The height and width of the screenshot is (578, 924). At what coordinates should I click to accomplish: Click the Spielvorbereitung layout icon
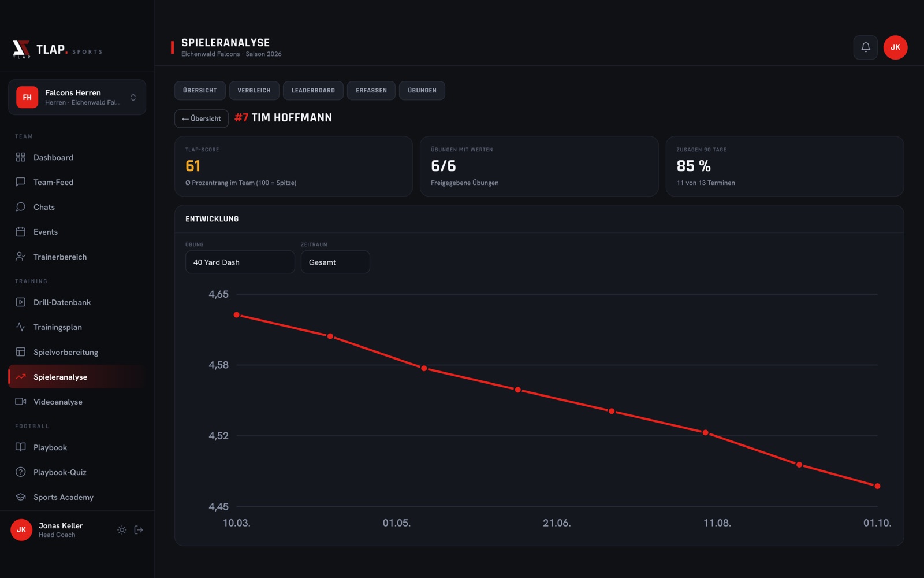tap(21, 352)
